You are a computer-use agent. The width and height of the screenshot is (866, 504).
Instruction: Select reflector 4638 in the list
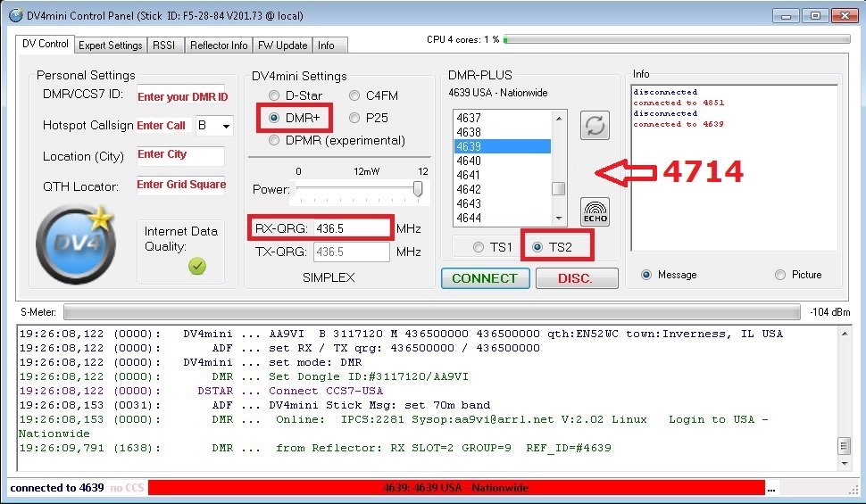coord(502,132)
